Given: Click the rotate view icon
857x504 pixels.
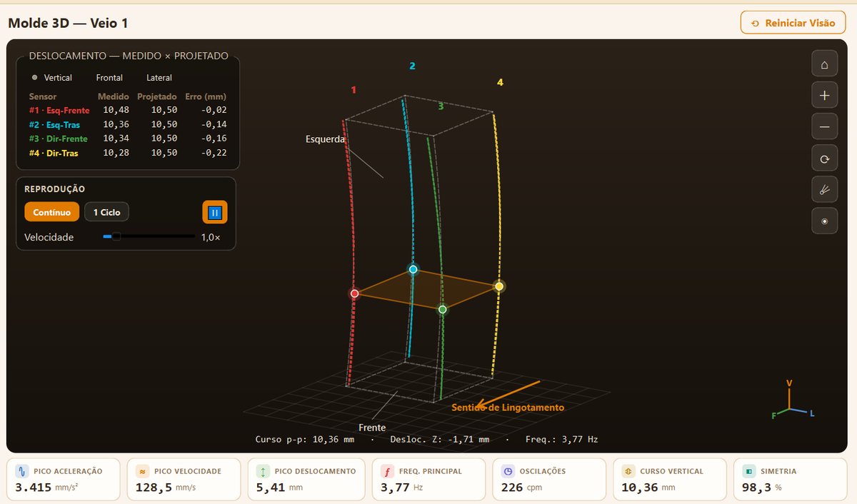Looking at the screenshot, I should pos(824,158).
